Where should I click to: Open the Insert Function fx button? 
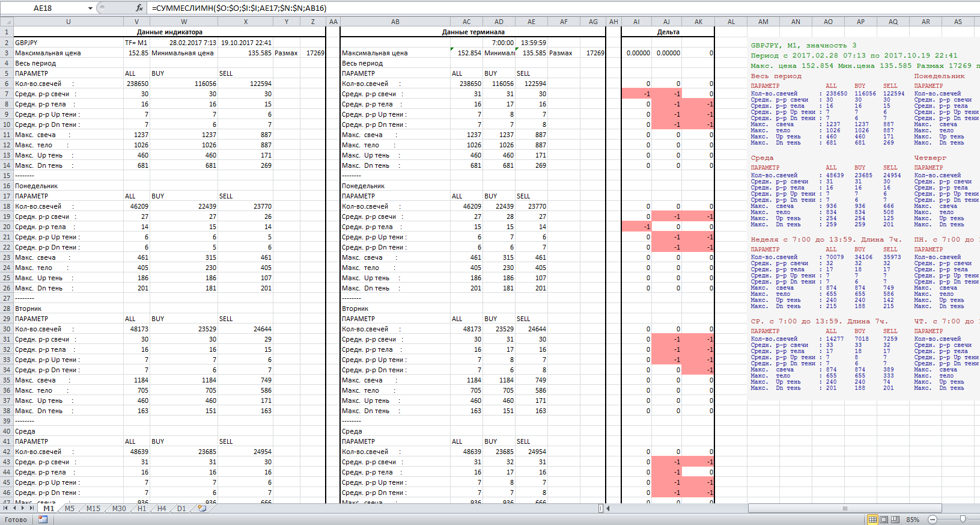click(139, 8)
